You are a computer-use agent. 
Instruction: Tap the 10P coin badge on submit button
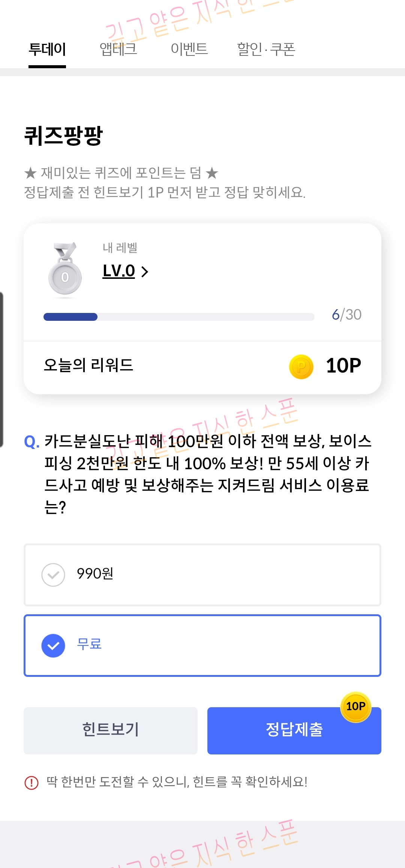point(355,707)
